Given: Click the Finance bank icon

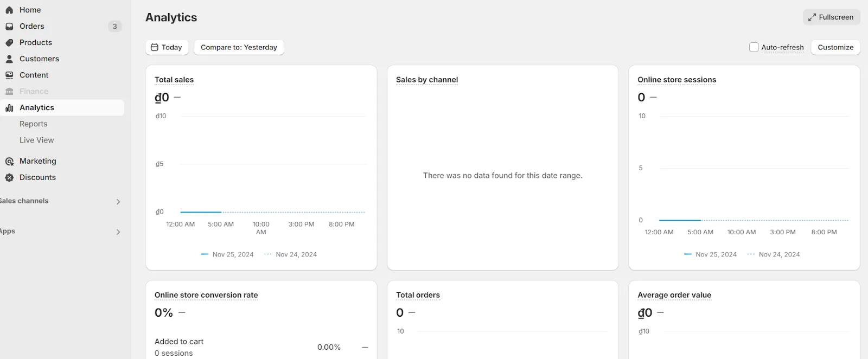Looking at the screenshot, I should 9,91.
